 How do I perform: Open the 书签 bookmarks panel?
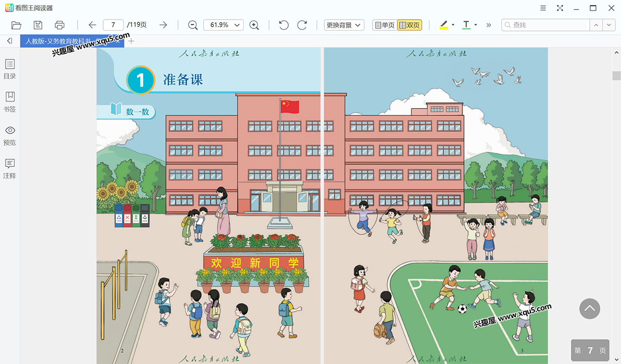click(10, 102)
